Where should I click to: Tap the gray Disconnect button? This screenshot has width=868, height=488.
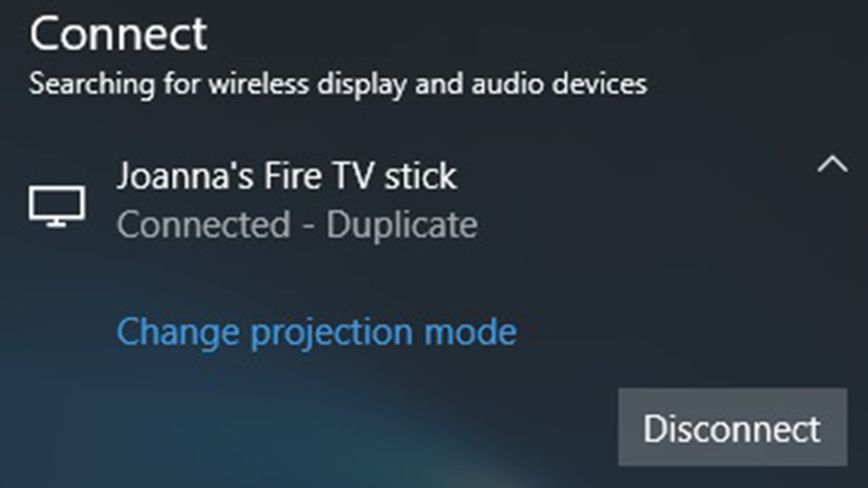point(732,428)
